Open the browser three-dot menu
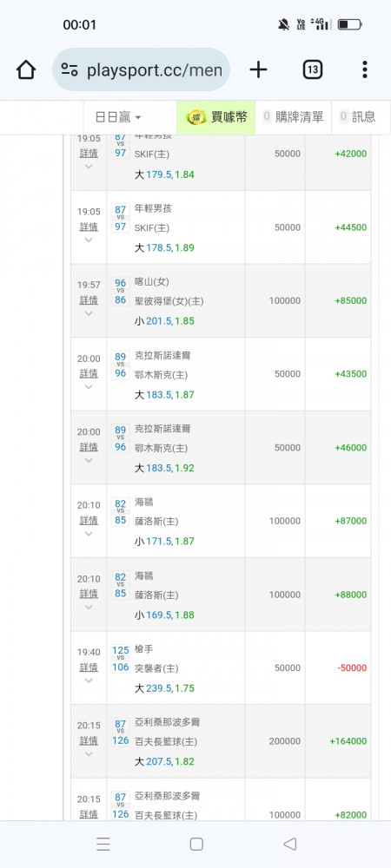This screenshot has height=868, width=391. pos(364,69)
